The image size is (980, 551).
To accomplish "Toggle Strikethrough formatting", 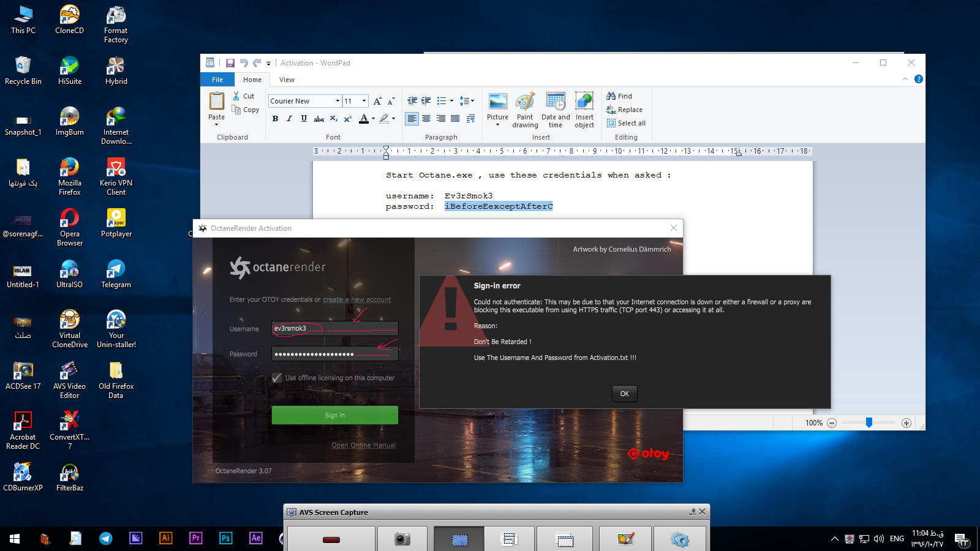I will 318,119.
